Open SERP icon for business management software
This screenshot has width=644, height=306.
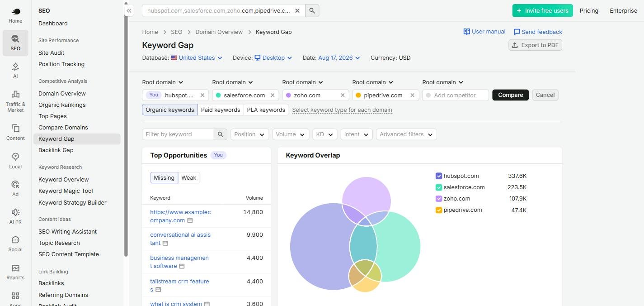[182, 266]
